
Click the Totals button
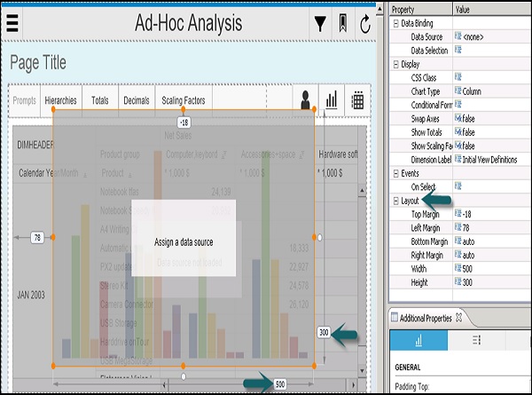(x=100, y=101)
